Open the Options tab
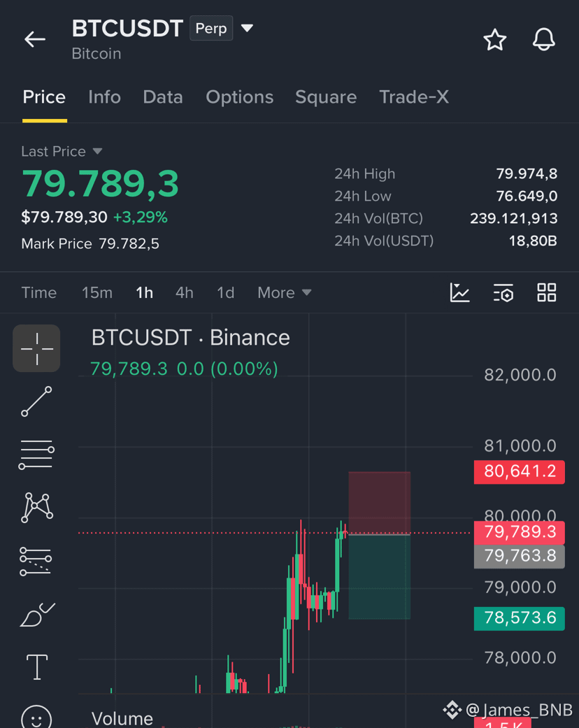The width and height of the screenshot is (579, 728). click(240, 97)
